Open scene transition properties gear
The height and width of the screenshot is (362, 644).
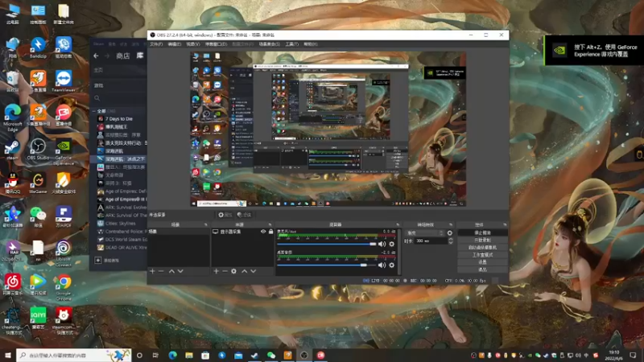tap(450, 232)
